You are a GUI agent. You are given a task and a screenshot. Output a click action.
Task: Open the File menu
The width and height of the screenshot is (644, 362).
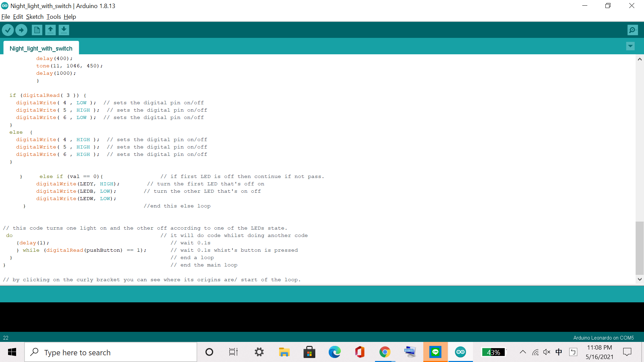(x=6, y=17)
